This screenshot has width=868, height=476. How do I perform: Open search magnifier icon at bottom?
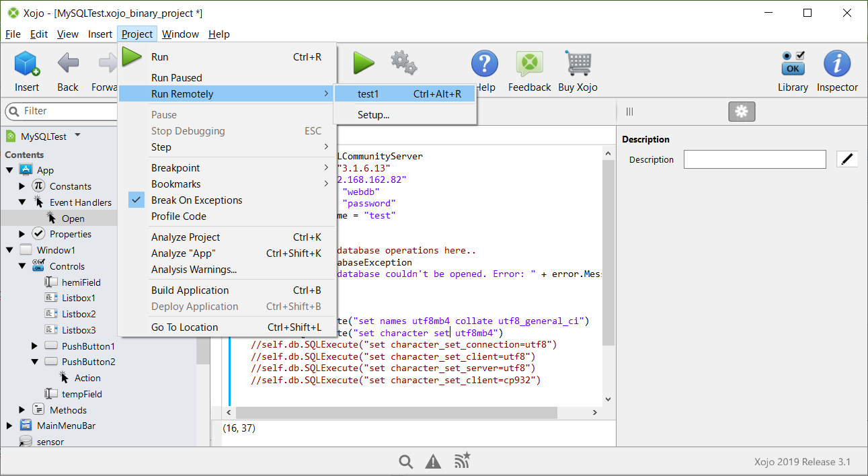405,461
